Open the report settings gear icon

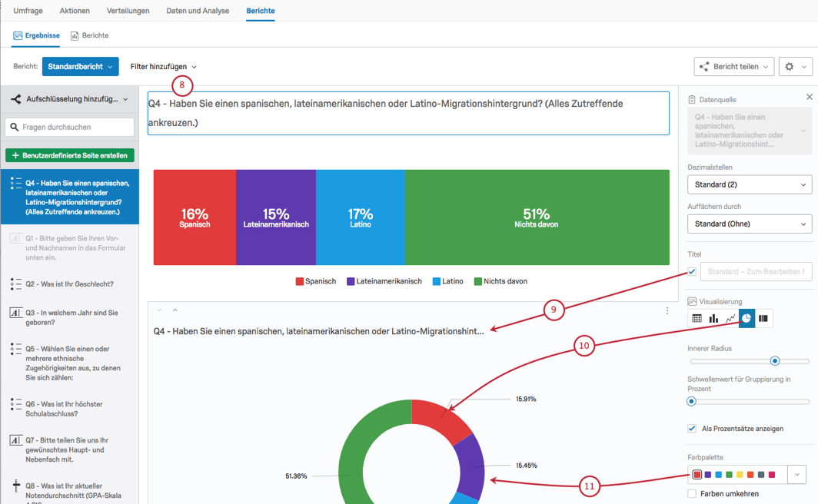(x=790, y=67)
